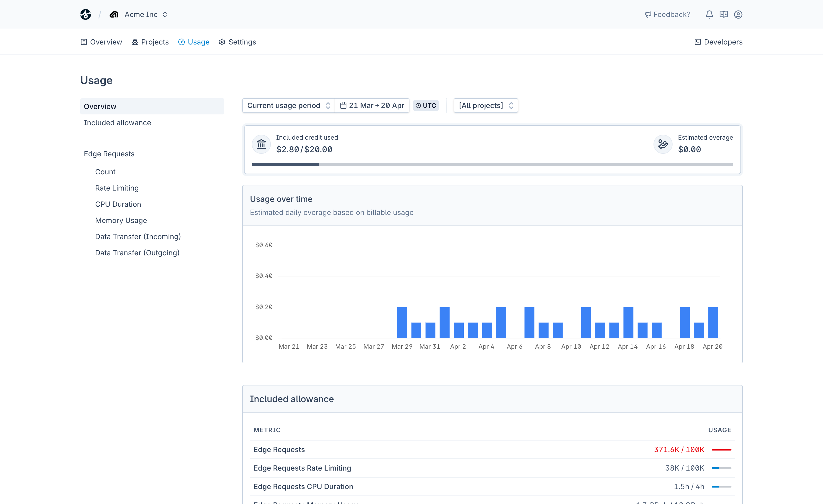The height and width of the screenshot is (504, 823).
Task: Select CPU Duration under Edge Requests
Action: (x=118, y=204)
